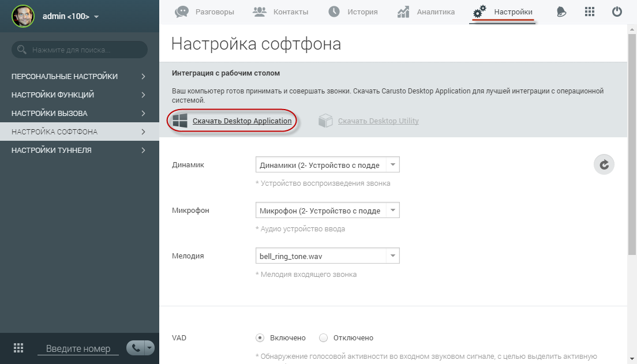Open the Настройки tab

point(503,12)
